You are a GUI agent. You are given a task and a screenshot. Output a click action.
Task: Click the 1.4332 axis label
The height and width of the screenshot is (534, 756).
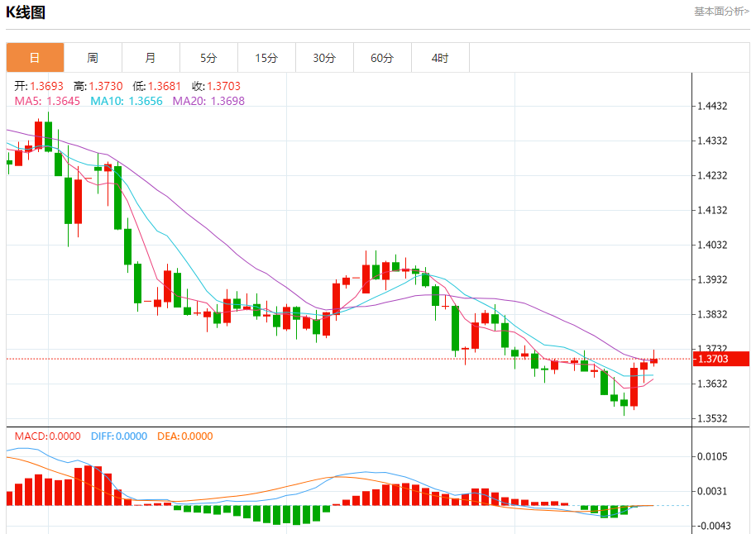(x=712, y=141)
